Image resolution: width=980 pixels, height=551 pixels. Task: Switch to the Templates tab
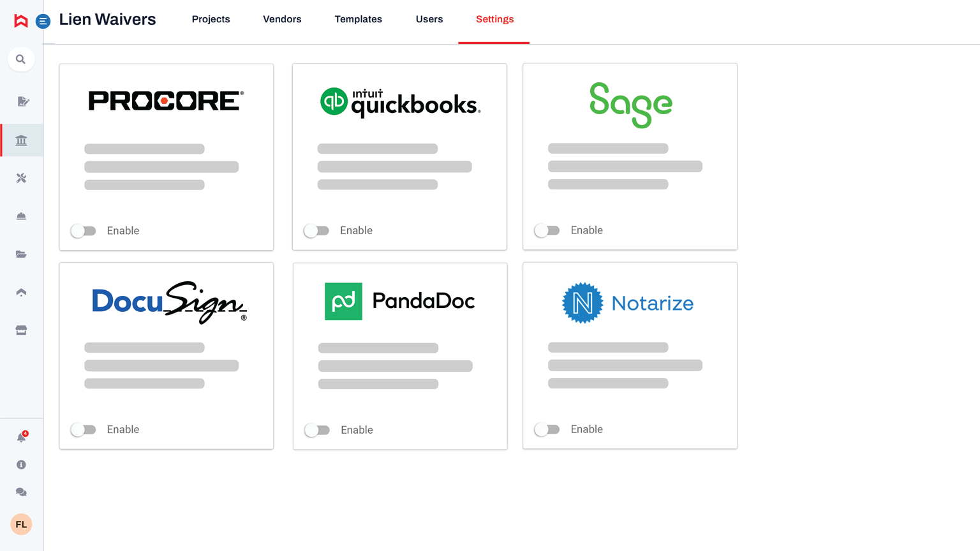point(359,19)
